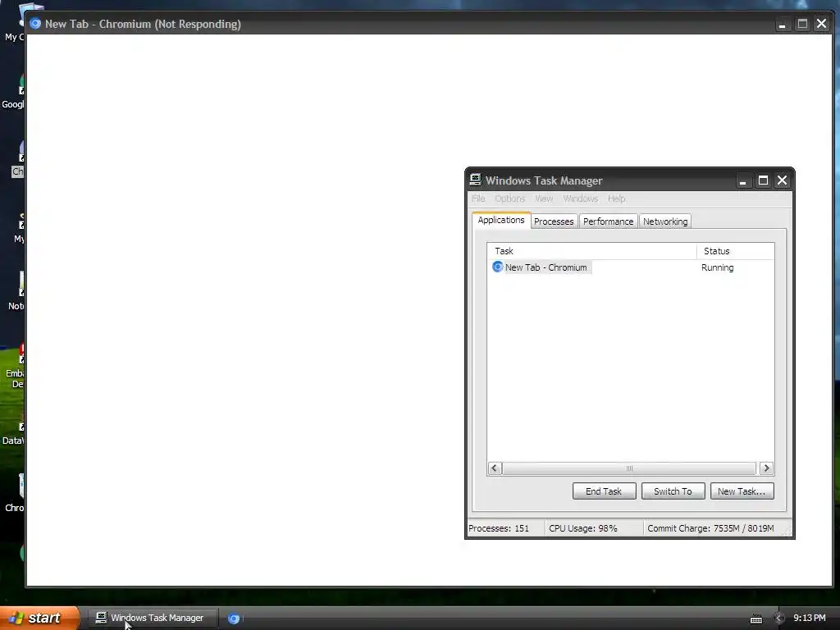Click the horizontal scrollbar thumb in task list
Screen dimensions: 840x630
coord(629,468)
